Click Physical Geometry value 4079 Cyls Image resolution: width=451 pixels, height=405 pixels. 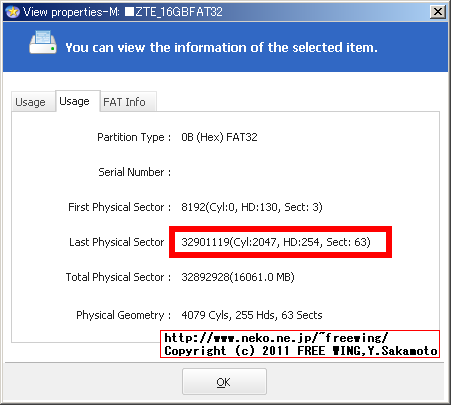click(x=252, y=315)
